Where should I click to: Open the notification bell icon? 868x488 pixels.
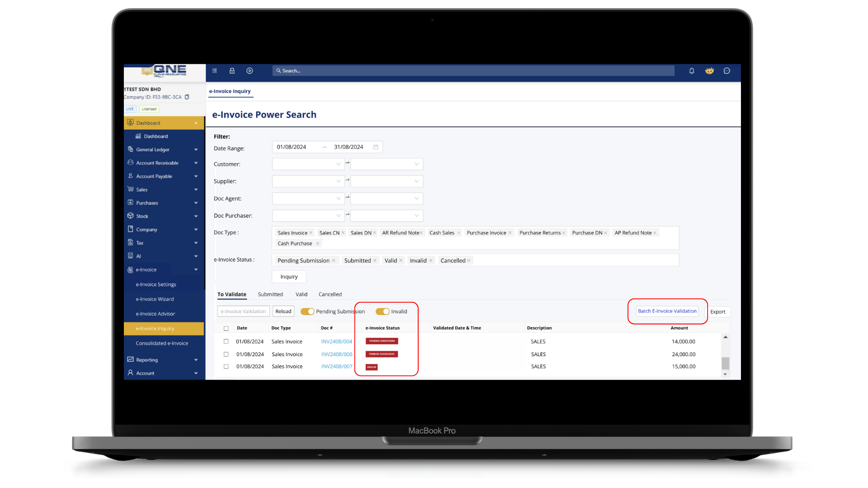[x=691, y=71]
